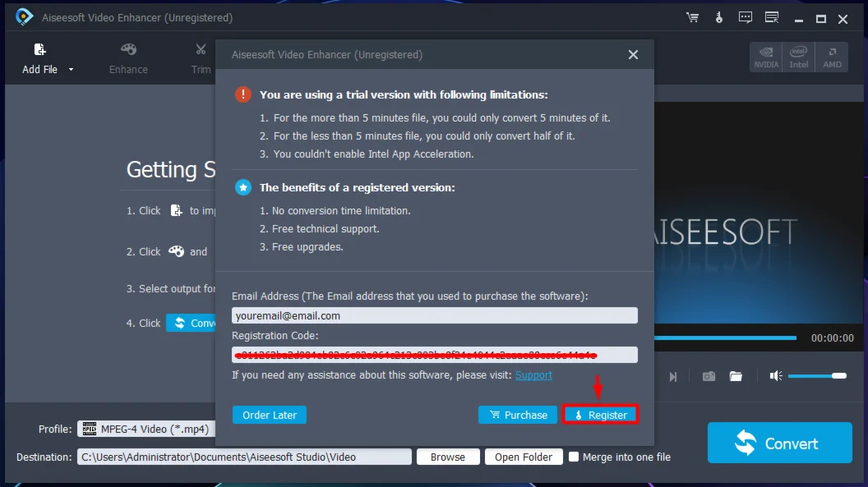Image resolution: width=868 pixels, height=487 pixels.
Task: Click the Register button in dialog
Action: [x=601, y=415]
